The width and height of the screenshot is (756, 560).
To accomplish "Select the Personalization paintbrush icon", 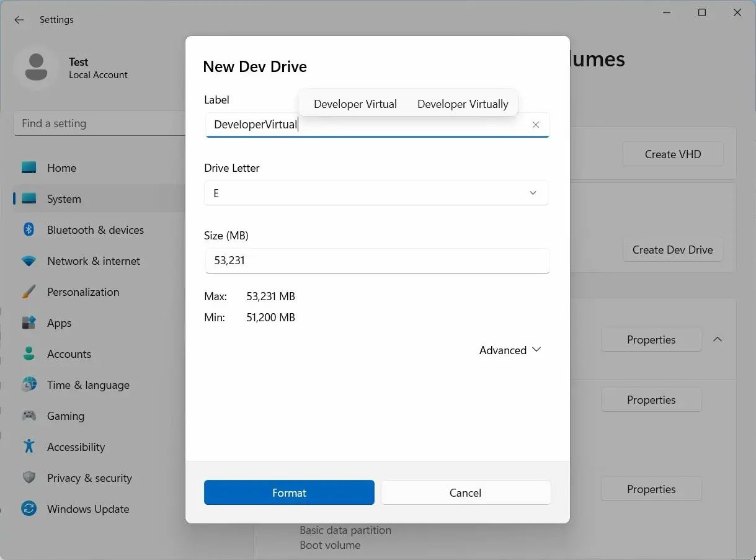I will coord(29,292).
